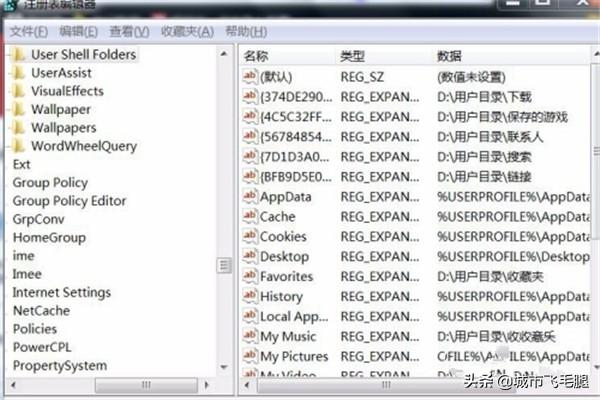Click the WordWheelQuery folder icon

coord(18,146)
